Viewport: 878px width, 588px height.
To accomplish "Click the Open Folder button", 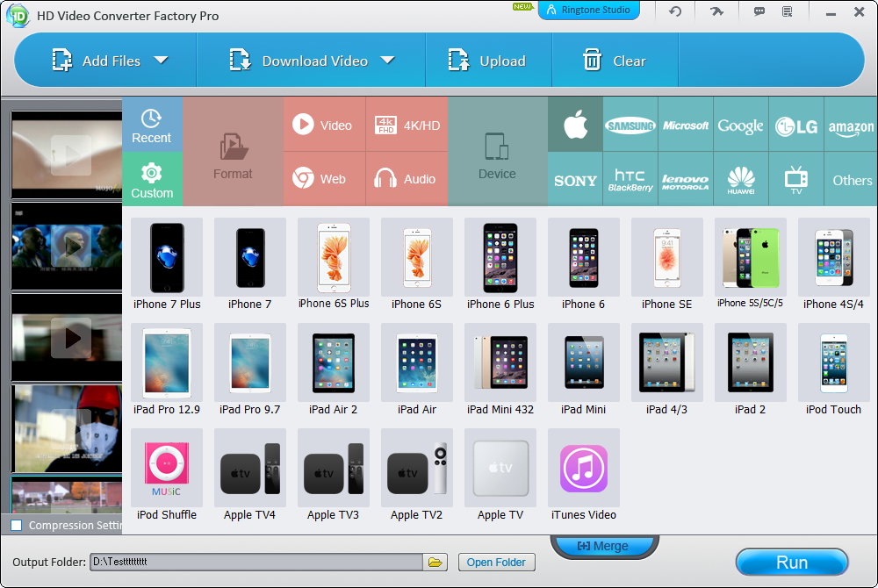I will [497, 563].
